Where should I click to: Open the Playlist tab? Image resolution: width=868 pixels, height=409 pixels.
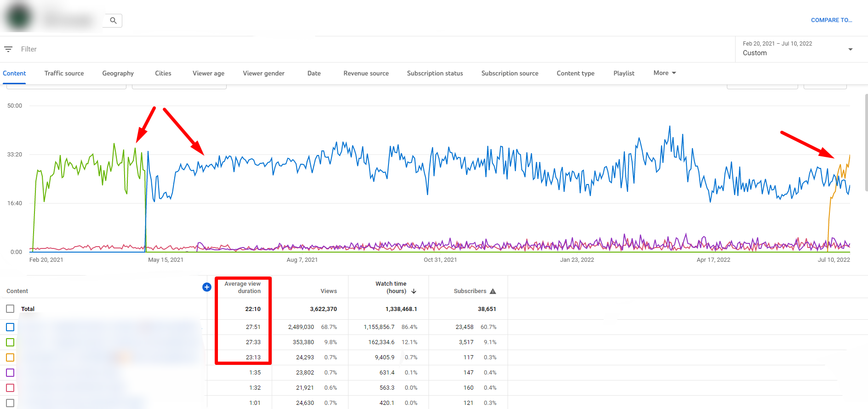[624, 73]
